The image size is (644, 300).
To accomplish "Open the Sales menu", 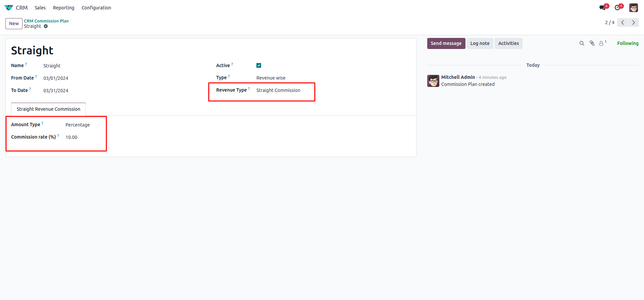I will (40, 7).
